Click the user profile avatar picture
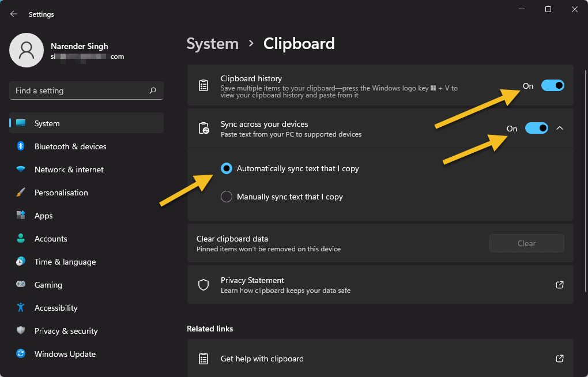Screen dimensions: 588x377 pyautogui.click(x=27, y=50)
